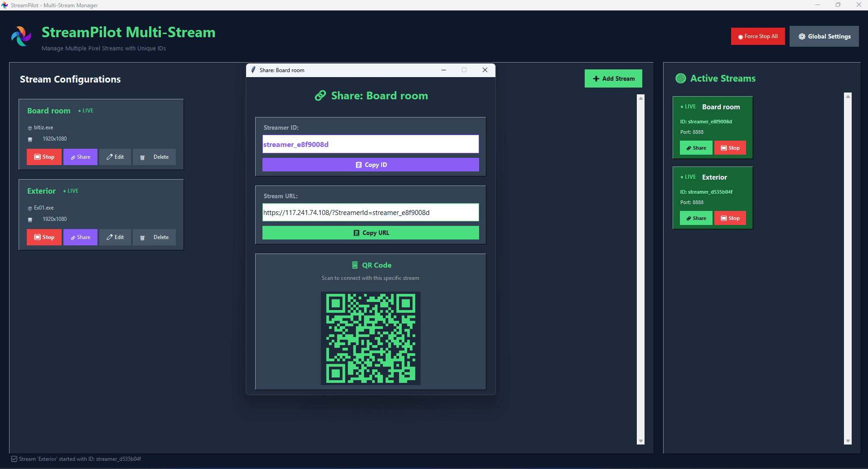Close the Share: Board room dialog
This screenshot has height=469, width=868.
pos(485,70)
